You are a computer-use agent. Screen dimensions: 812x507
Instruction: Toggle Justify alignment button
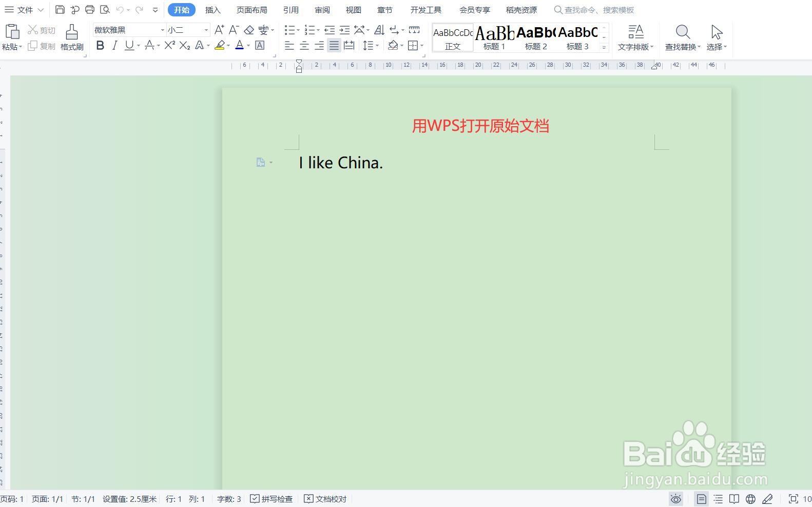coord(334,46)
